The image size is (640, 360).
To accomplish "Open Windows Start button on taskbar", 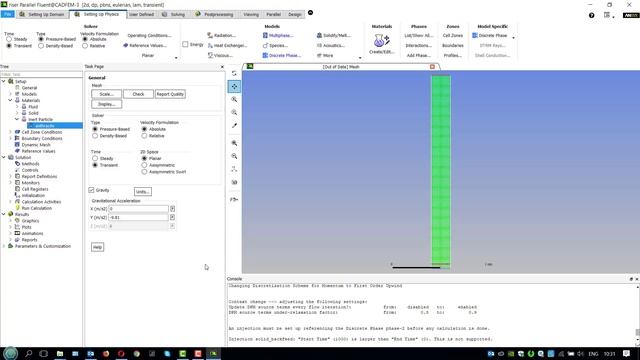I will click(x=11, y=353).
